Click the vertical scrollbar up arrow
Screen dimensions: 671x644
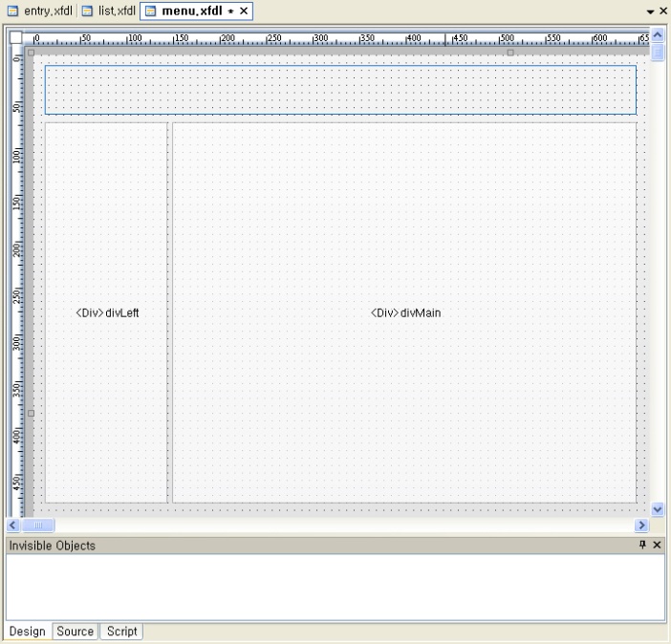[x=658, y=35]
